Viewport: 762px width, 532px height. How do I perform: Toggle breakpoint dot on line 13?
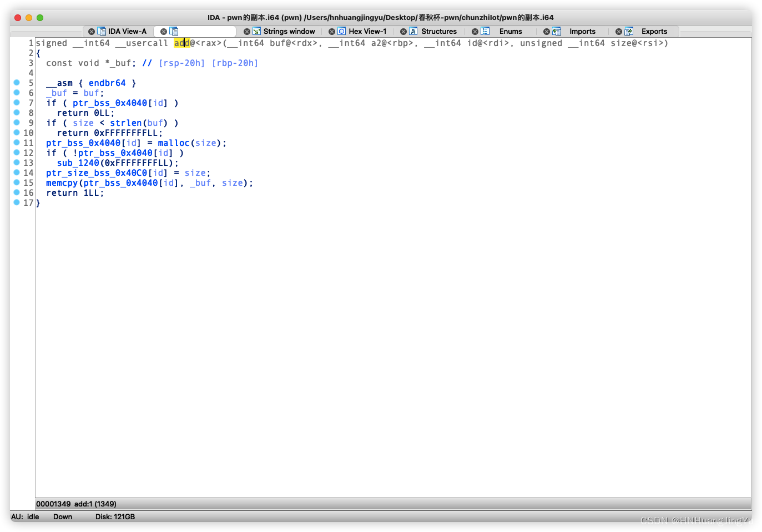(17, 162)
